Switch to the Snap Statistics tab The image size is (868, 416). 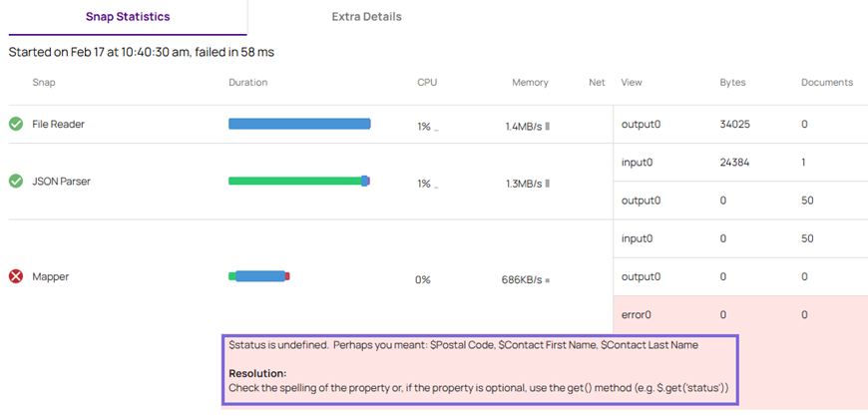click(x=128, y=17)
